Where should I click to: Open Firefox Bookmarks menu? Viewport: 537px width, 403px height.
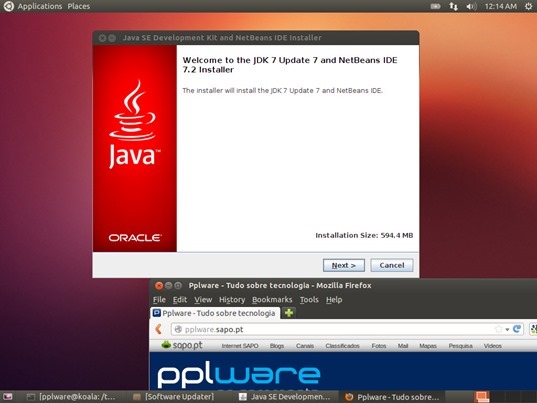[x=272, y=300]
